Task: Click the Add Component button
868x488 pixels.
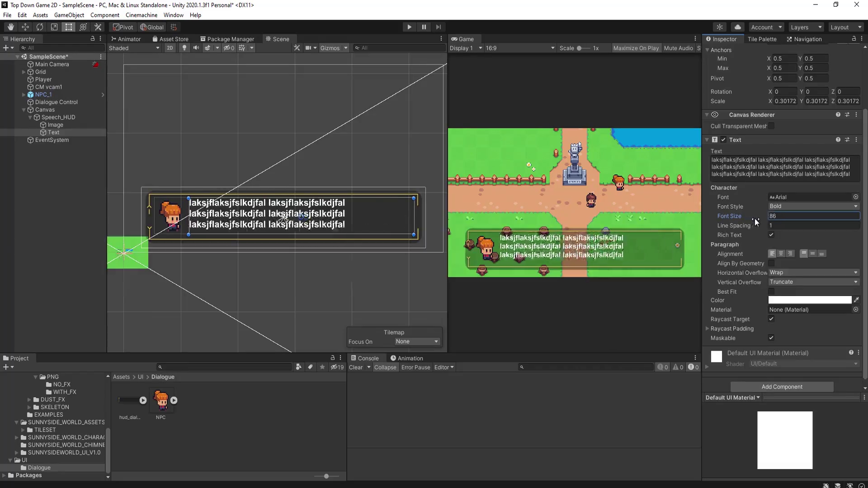Action: 782,387
